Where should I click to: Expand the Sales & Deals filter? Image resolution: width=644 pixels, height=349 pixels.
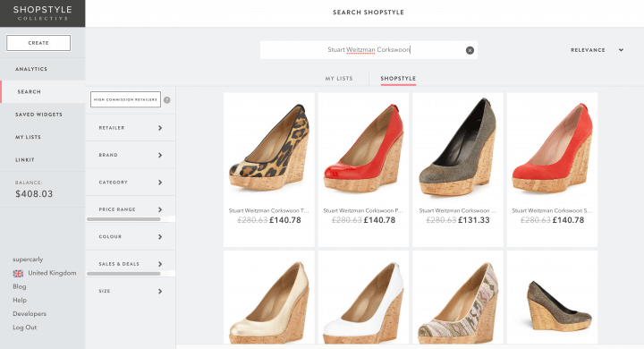(x=131, y=264)
